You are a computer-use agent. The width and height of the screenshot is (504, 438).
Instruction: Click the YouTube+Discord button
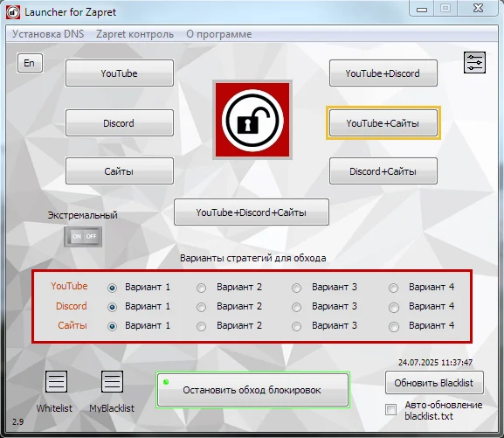[x=383, y=73]
